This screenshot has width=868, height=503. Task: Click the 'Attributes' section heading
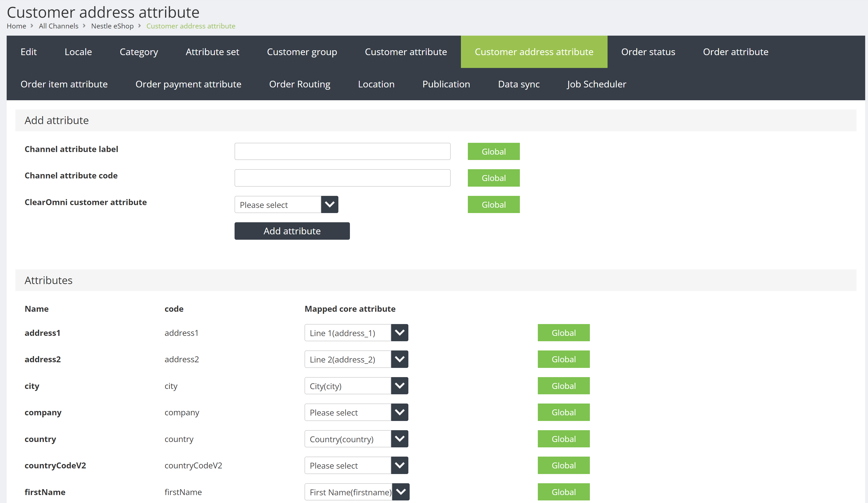point(48,280)
